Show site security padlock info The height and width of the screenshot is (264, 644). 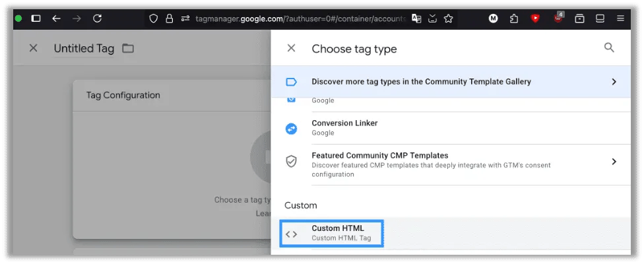pyautogui.click(x=169, y=18)
